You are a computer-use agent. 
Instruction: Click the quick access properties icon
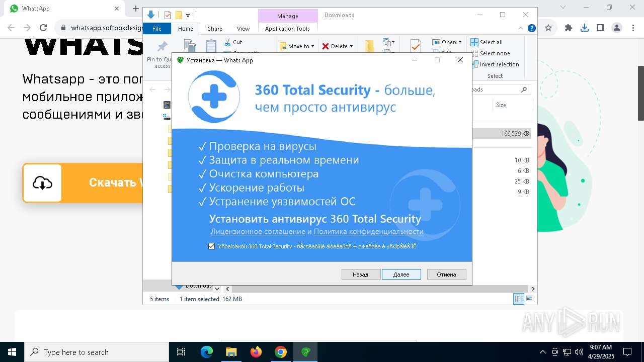[x=168, y=15]
